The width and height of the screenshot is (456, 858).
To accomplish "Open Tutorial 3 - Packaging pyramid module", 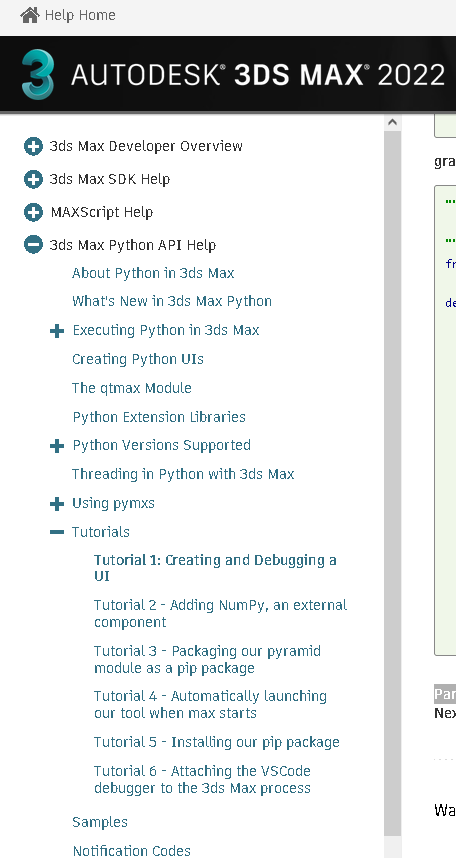I will pos(207,659).
